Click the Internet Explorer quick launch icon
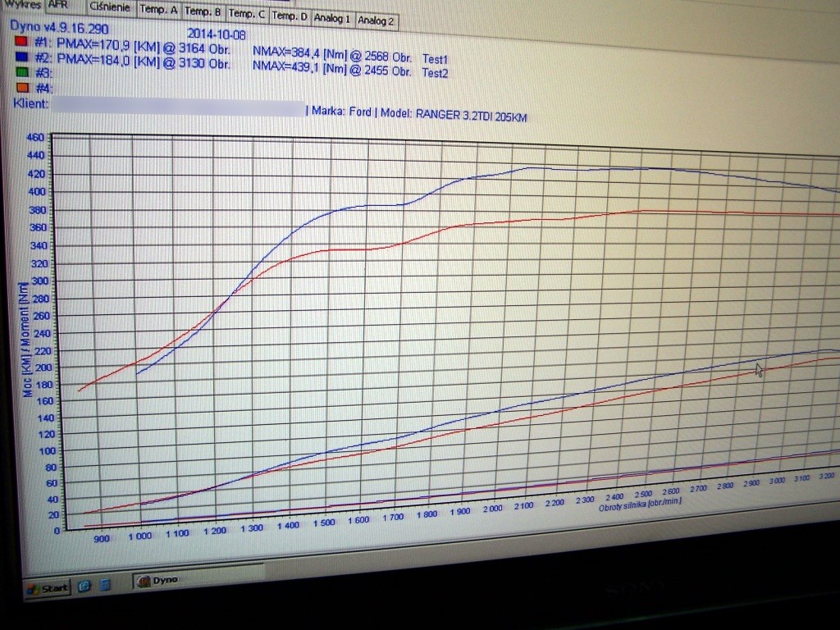Image resolution: width=840 pixels, height=630 pixels. click(84, 586)
